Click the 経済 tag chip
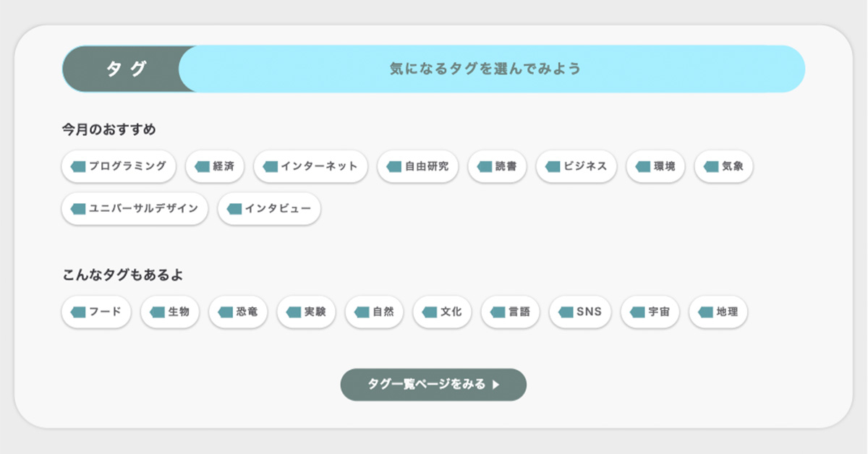The height and width of the screenshot is (454, 868). (215, 166)
